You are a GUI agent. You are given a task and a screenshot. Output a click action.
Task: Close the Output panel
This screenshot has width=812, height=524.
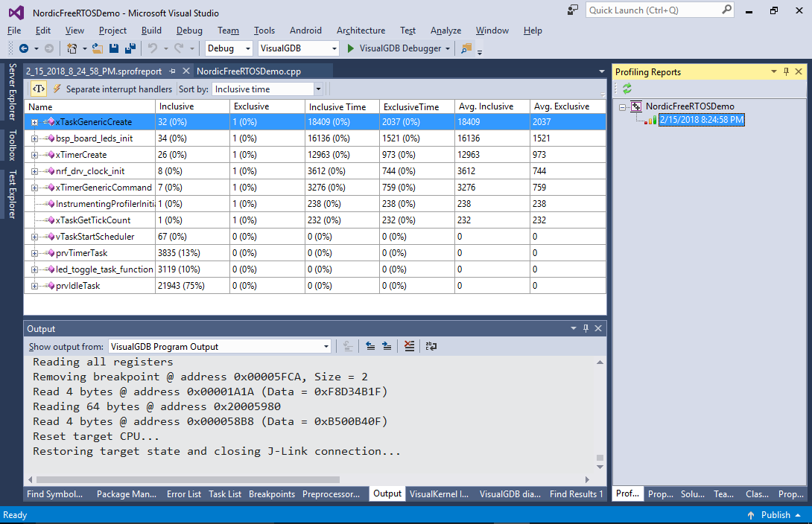(598, 328)
